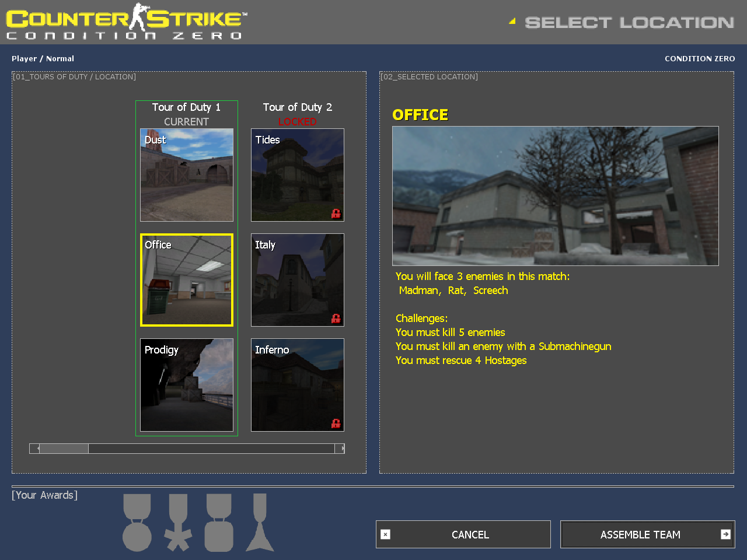Screen dimensions: 747x560
Task: Click "You must rescue 4 Hostages" challenge
Action: click(x=461, y=360)
